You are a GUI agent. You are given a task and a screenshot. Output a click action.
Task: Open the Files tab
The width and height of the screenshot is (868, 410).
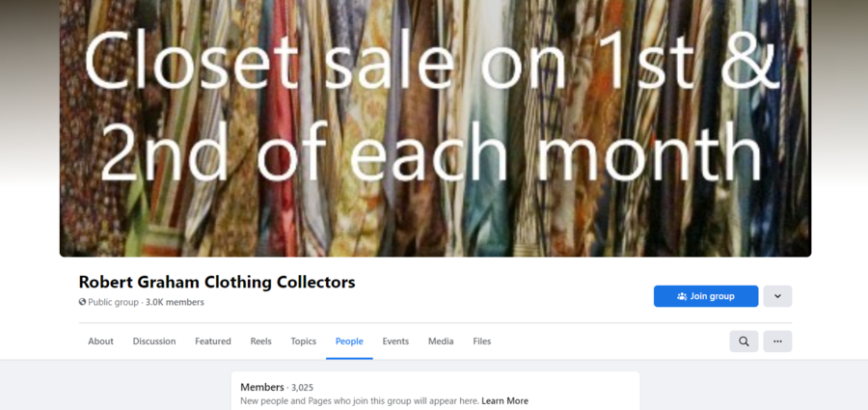click(481, 342)
